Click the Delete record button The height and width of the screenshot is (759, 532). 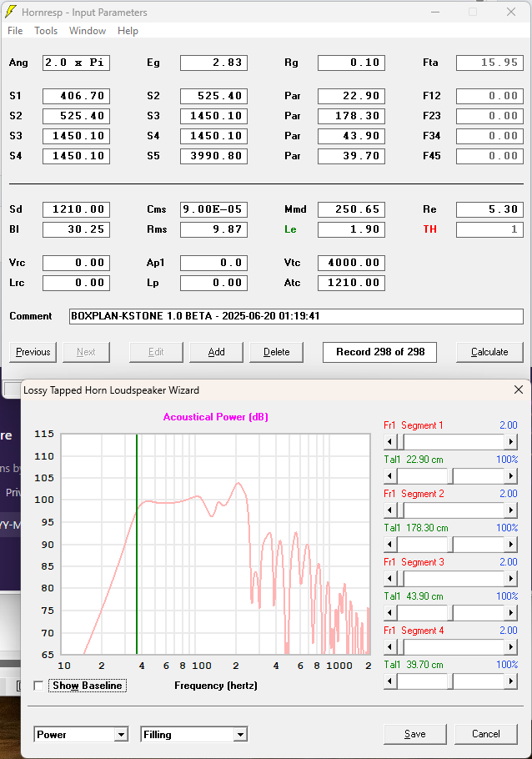(x=276, y=352)
